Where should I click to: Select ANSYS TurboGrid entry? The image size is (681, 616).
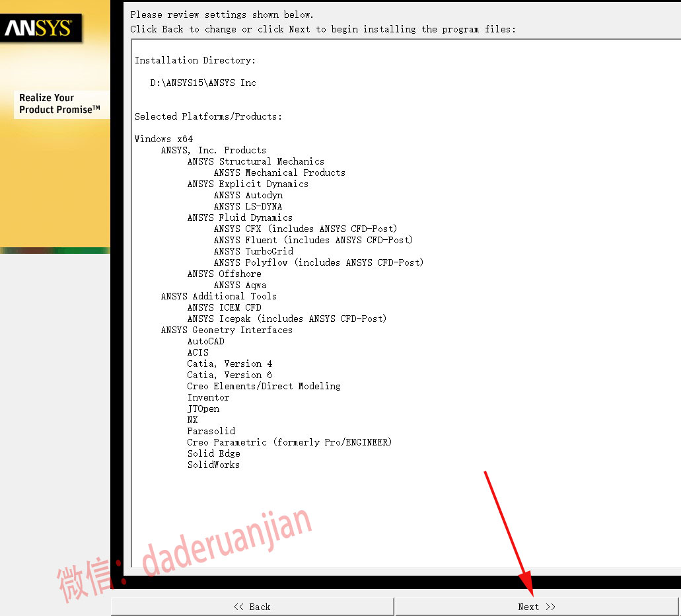[x=253, y=251]
